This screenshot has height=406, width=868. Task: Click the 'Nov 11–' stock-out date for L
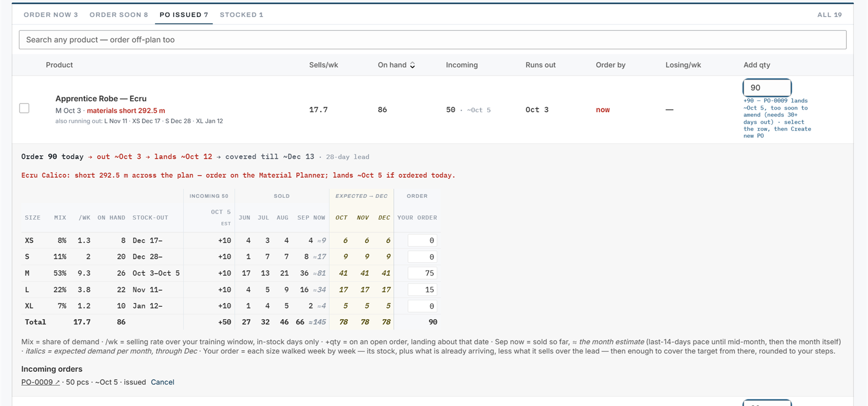pyautogui.click(x=148, y=290)
